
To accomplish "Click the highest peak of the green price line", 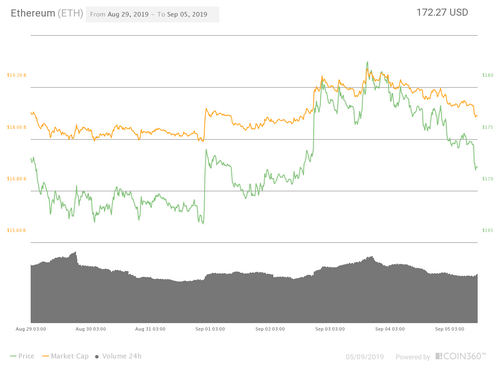I will click(x=367, y=62).
